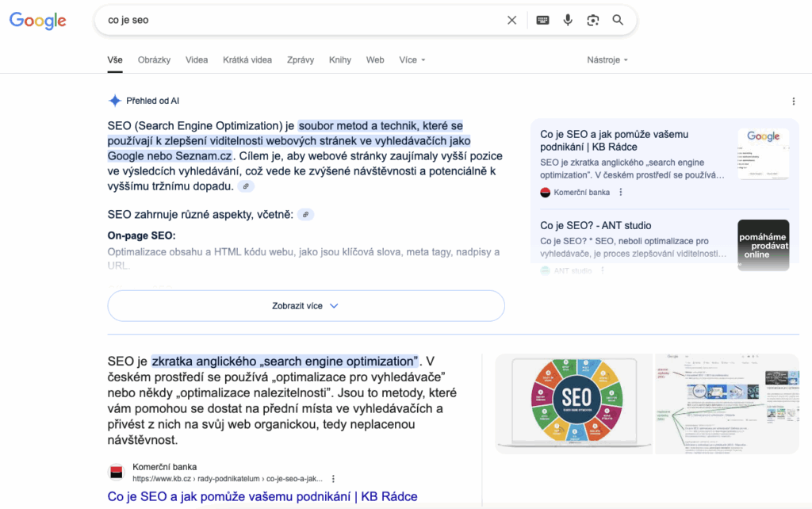Click the Google logo
Viewport: 812px width, 509px height.
pyautogui.click(x=38, y=20)
